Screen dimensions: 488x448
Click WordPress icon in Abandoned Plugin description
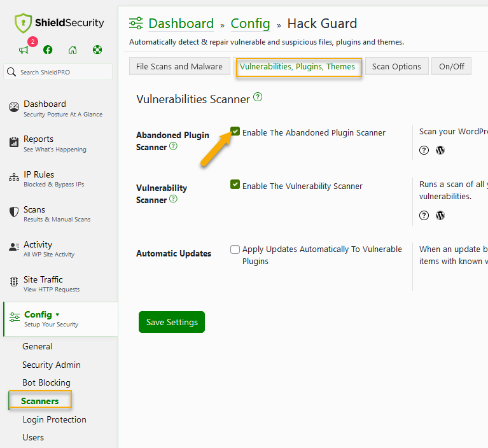440,150
